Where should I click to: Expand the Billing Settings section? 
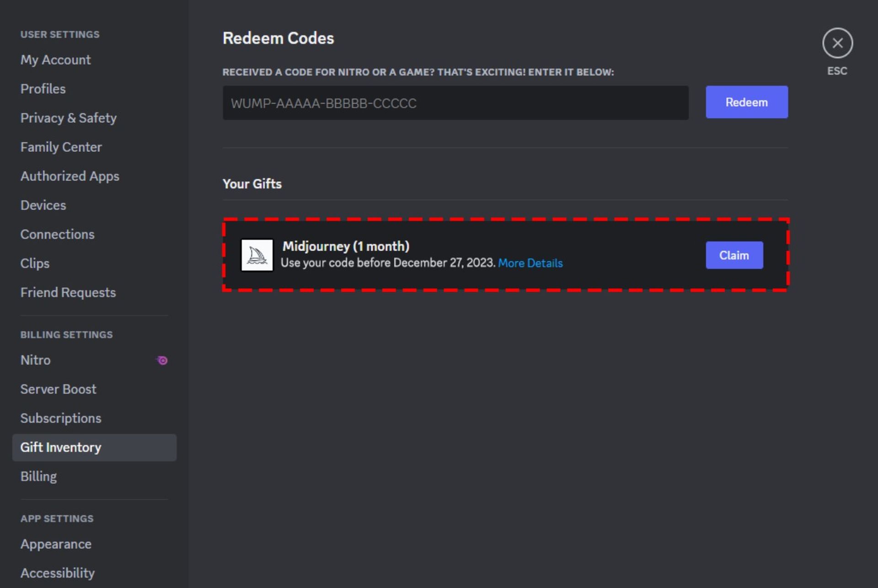coord(66,334)
